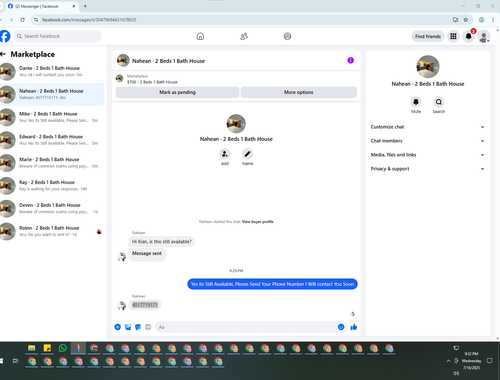The image size is (500, 380).
Task: Open more actions plus icon in composer
Action: click(117, 327)
